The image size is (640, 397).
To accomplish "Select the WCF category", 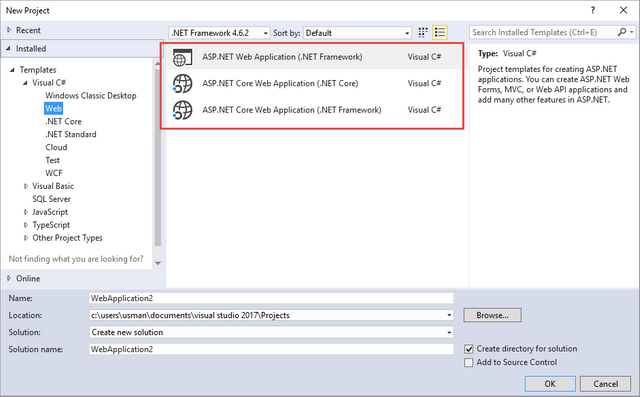I will 53,173.
